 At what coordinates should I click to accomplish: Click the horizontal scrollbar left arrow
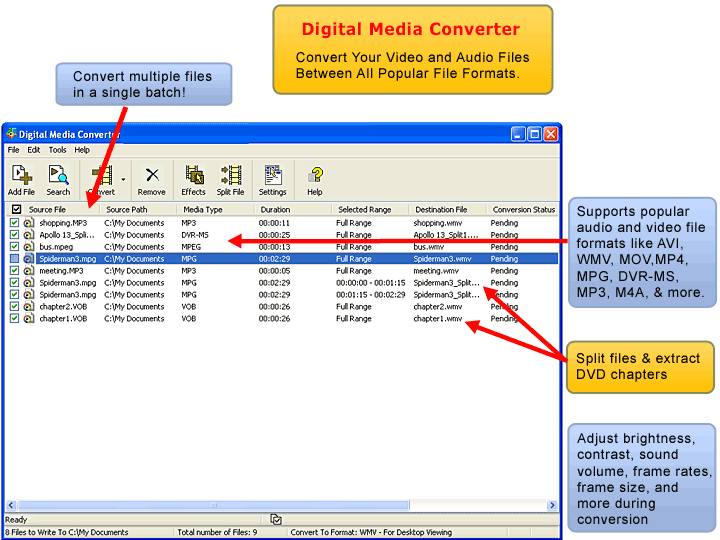[x=11, y=505]
